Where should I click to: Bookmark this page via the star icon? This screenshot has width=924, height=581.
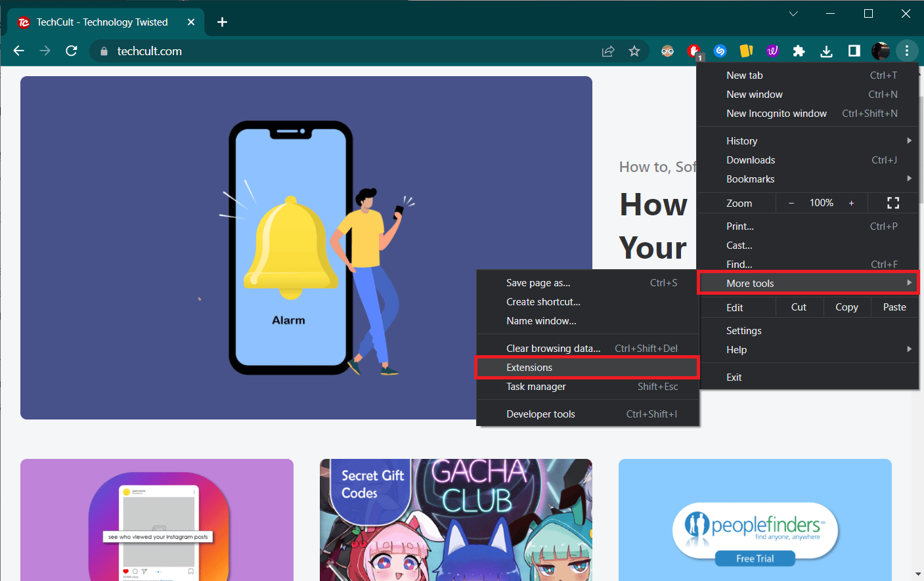tap(634, 51)
